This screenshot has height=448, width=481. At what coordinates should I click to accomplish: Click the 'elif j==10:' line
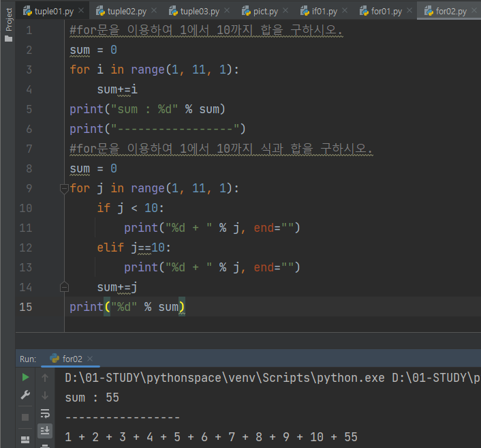[x=134, y=248]
